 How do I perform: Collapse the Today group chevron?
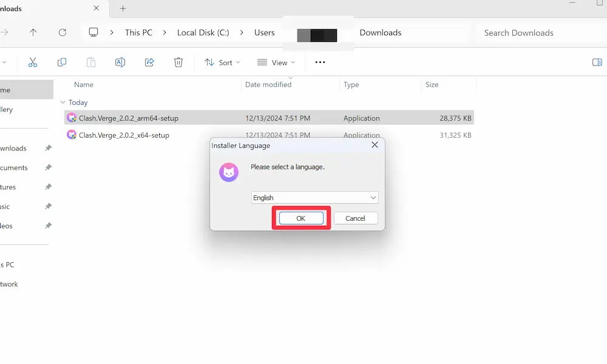pyautogui.click(x=63, y=103)
